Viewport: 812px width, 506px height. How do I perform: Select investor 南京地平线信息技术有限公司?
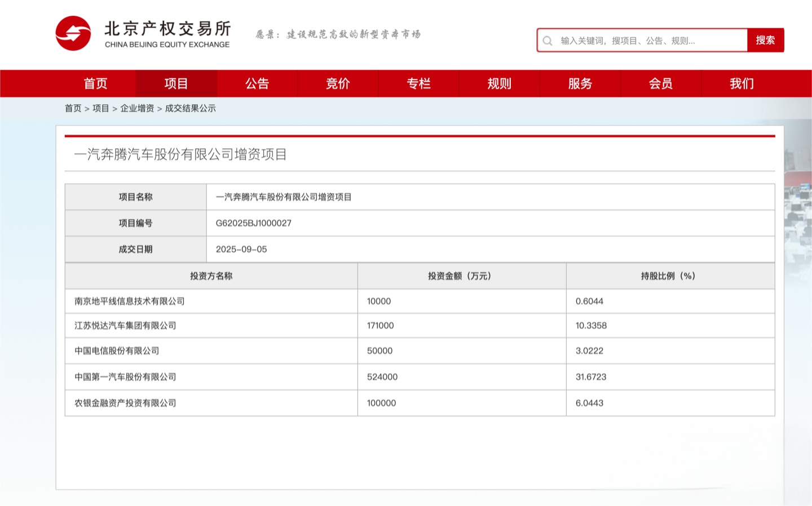pos(130,301)
